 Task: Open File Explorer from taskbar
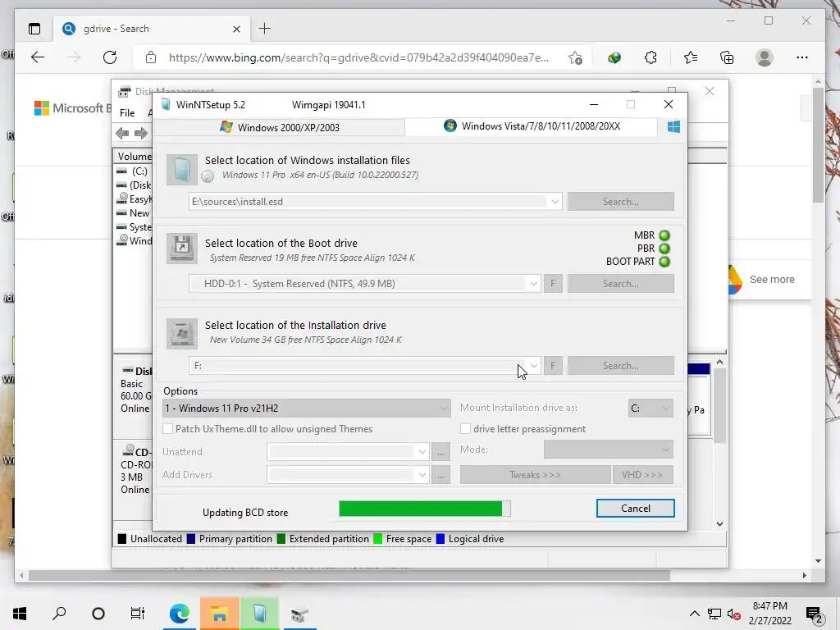(x=220, y=614)
